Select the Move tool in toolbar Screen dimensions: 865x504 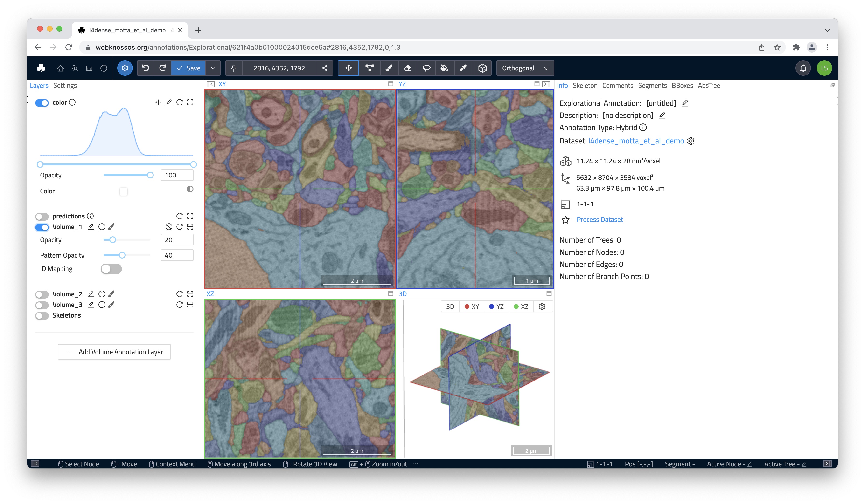click(349, 68)
